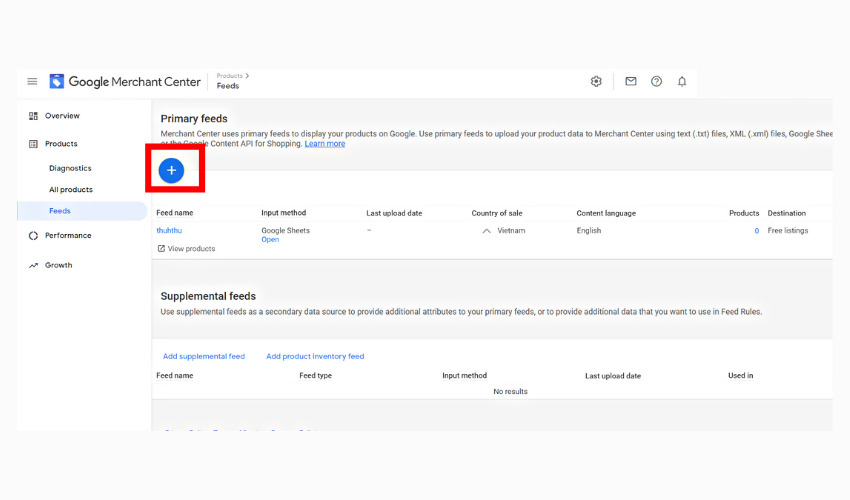850x500 pixels.
Task: Open Diagnostics under Products
Action: (70, 168)
